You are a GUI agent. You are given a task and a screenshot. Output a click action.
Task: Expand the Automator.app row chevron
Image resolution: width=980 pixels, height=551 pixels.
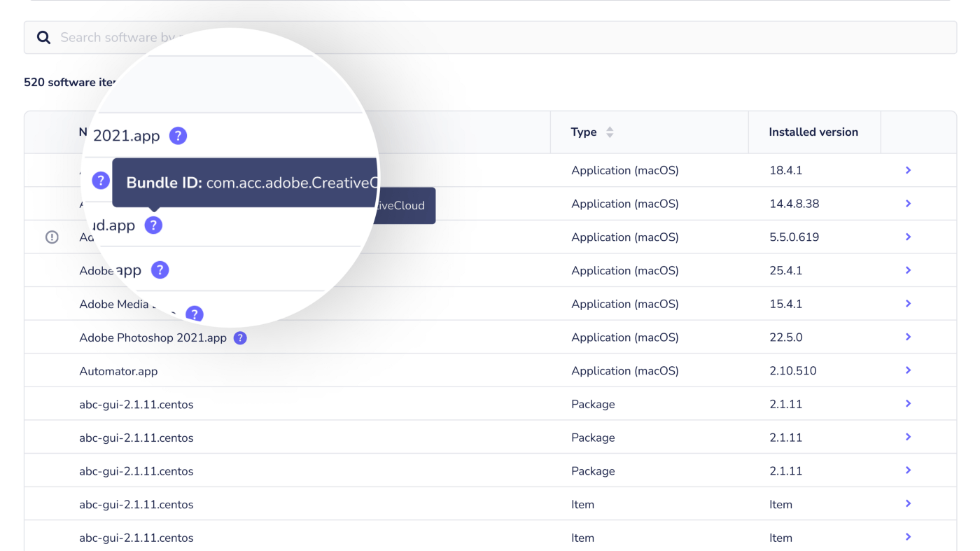click(908, 370)
